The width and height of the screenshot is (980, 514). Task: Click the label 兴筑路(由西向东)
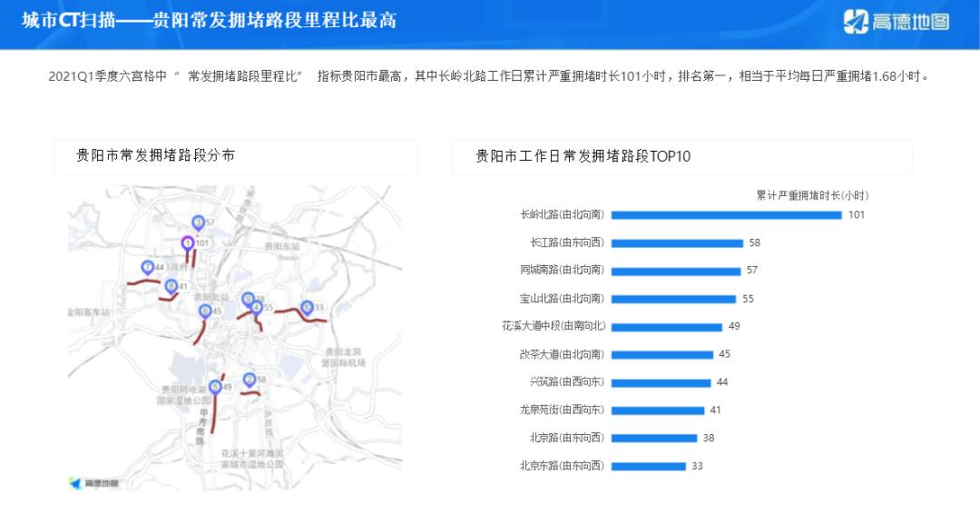[x=567, y=381]
